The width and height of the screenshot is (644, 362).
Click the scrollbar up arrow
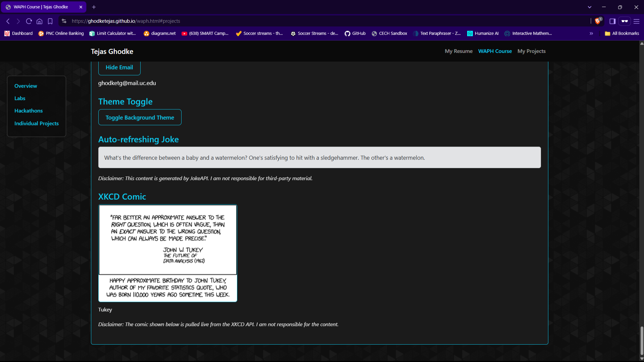coord(642,44)
